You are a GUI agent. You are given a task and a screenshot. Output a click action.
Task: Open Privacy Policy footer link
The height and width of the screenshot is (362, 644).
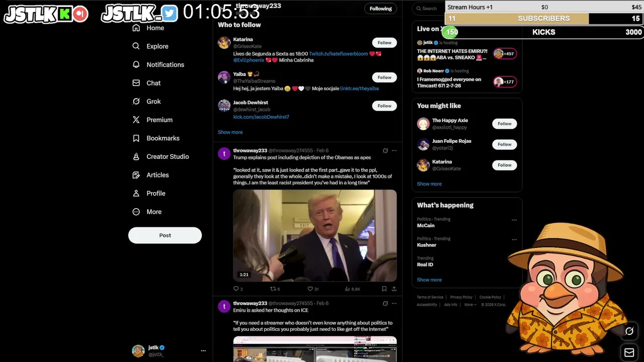click(461, 297)
